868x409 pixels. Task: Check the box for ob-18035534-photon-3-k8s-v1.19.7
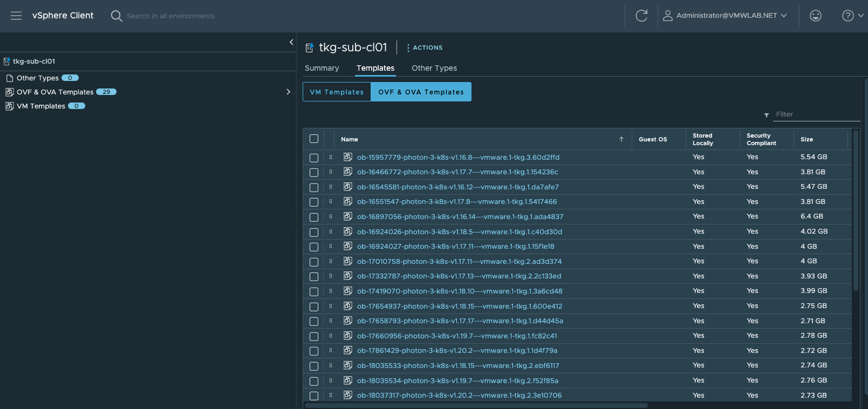(x=314, y=381)
